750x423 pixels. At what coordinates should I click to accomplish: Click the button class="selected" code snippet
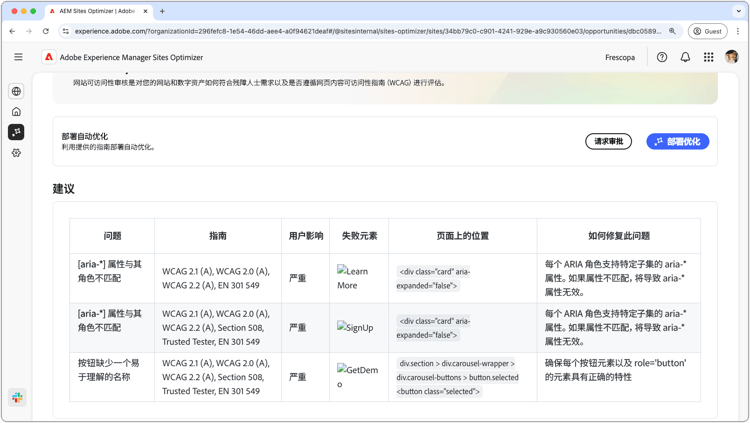click(x=439, y=391)
